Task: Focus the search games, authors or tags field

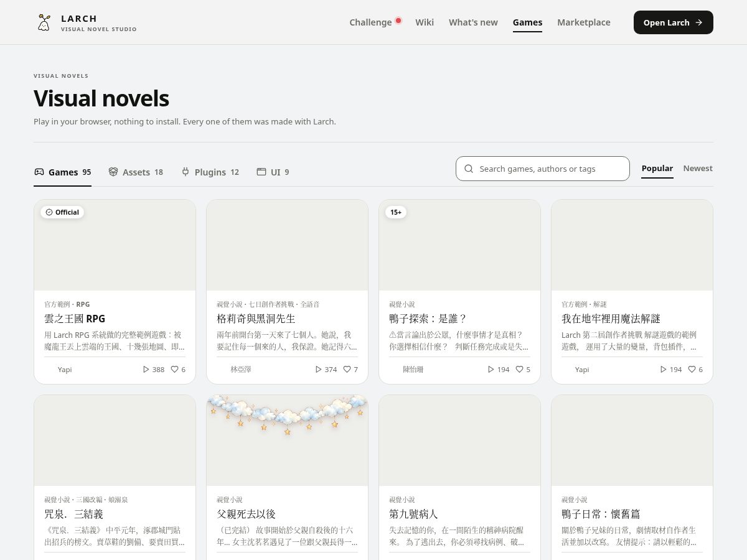Action: coord(543,169)
